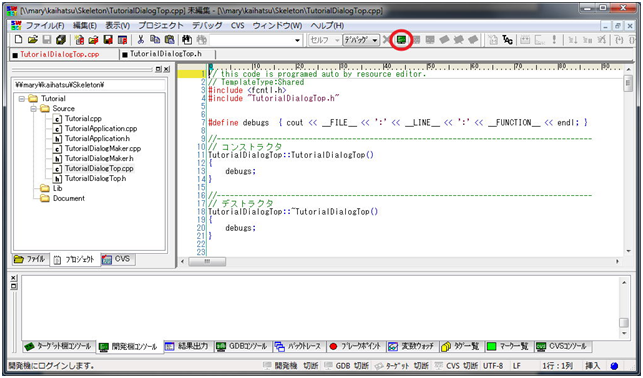
Task: Open the ターゲット機コンソール tab
Action: coord(58,346)
